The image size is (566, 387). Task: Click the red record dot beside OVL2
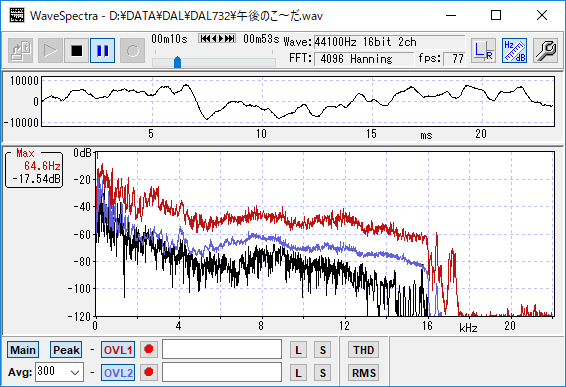click(149, 372)
